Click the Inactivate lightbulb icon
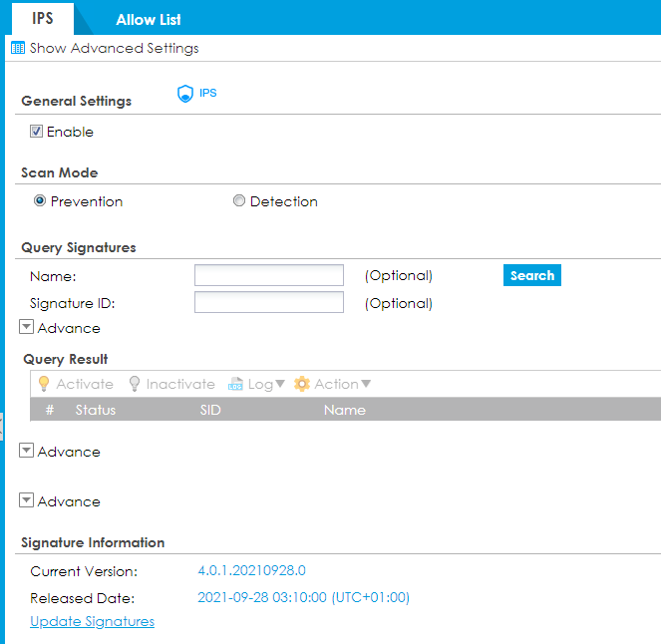The image size is (661, 644). coord(135,384)
